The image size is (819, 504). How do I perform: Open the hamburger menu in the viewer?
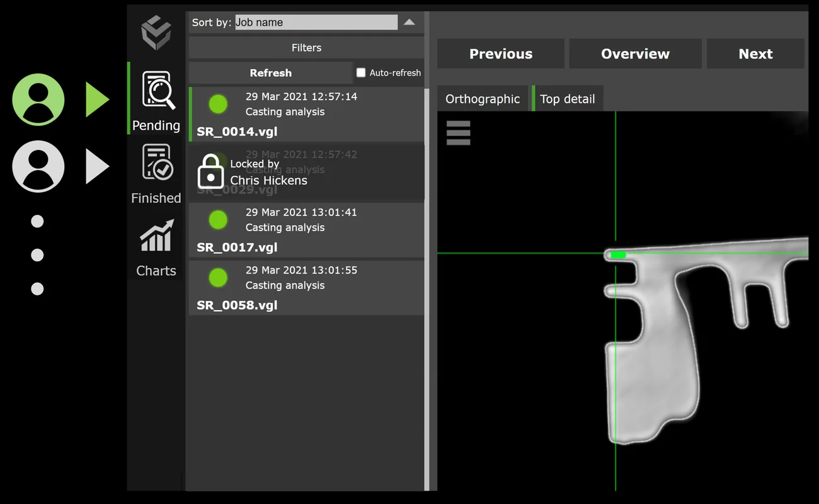pos(458,133)
